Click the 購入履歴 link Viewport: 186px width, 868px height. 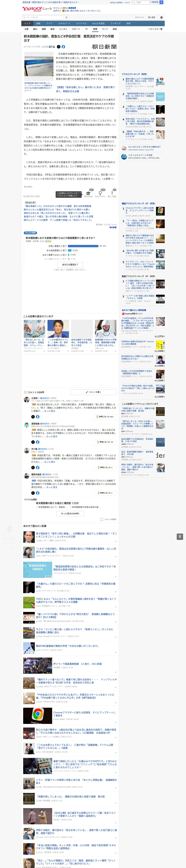[x=152, y=18]
